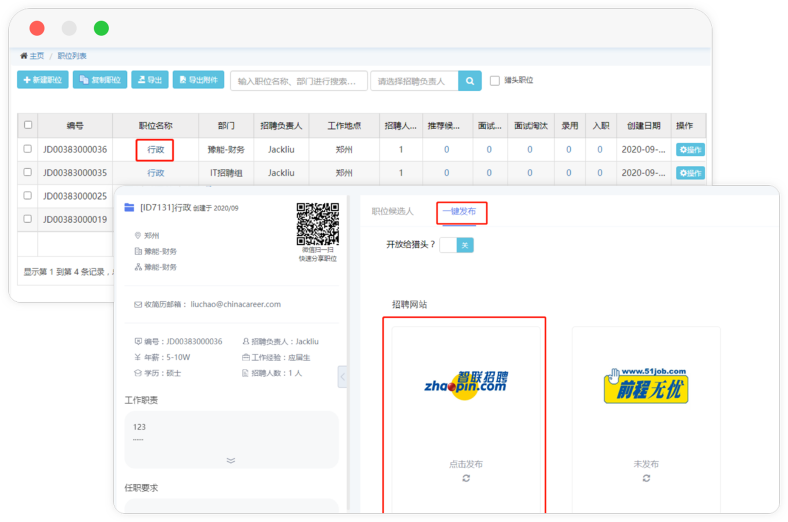The width and height of the screenshot is (788, 522).
Task: Toggle the 开放给猎头 switch
Action: coord(456,245)
